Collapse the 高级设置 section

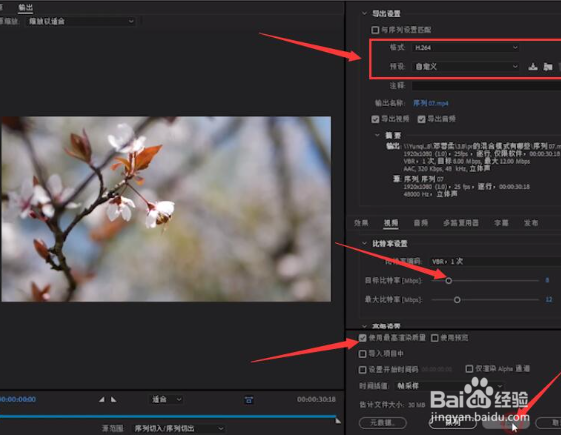click(x=364, y=326)
